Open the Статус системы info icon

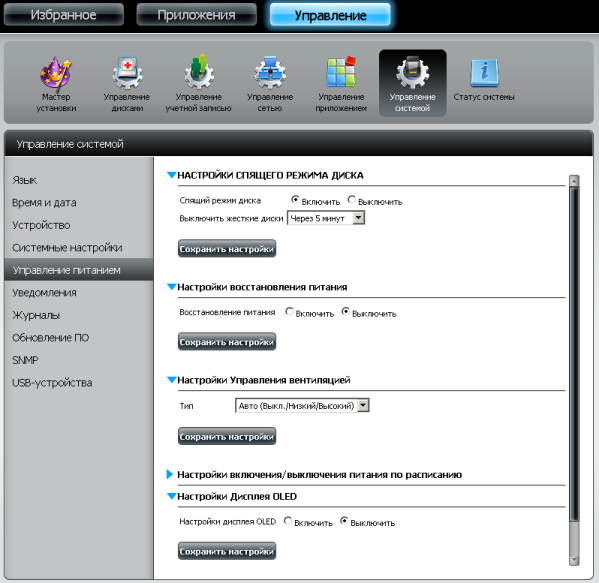[484, 72]
